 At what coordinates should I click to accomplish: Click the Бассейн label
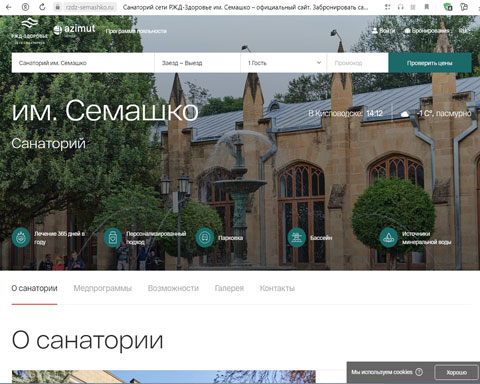tap(321, 238)
